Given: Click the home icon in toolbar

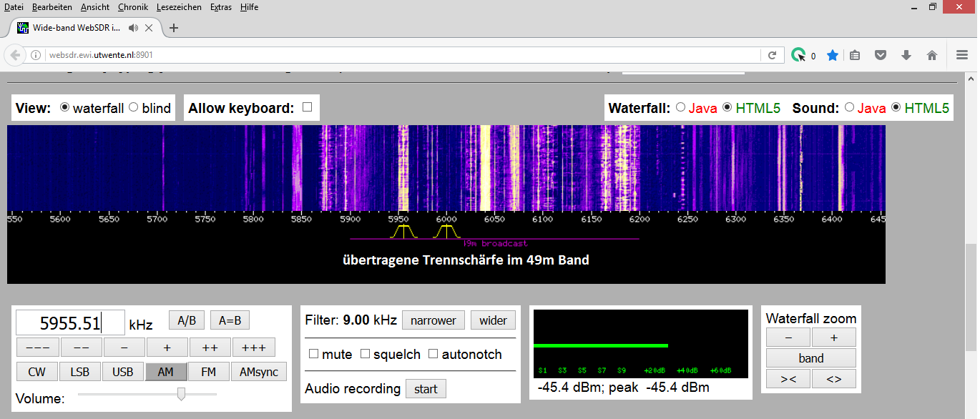Looking at the screenshot, I should 931,56.
